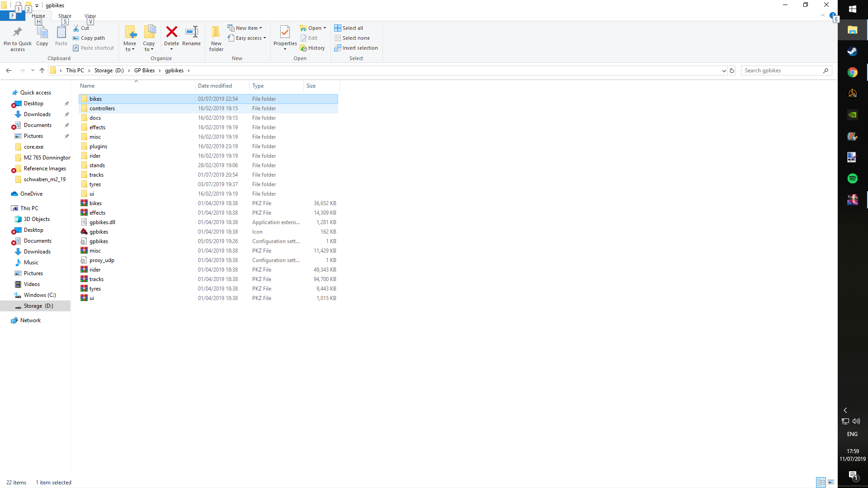Create a New folder
The image size is (868, 488).
216,39
